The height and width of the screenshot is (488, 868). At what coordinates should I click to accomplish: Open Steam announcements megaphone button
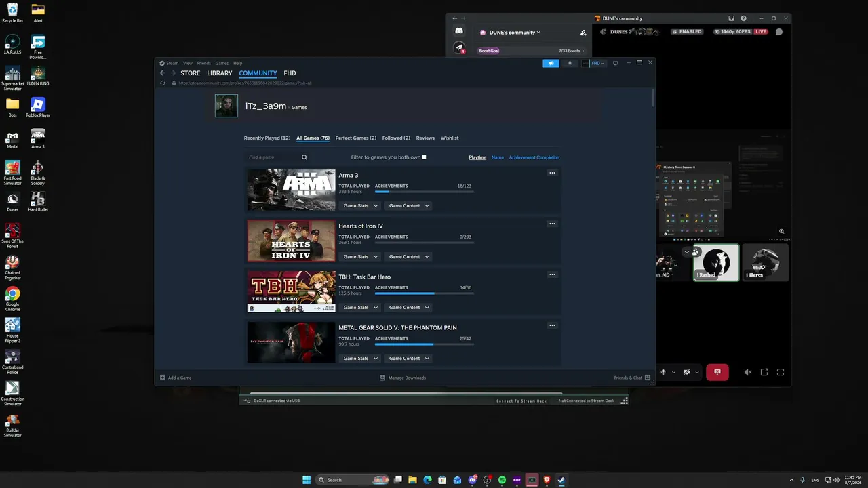click(x=551, y=63)
